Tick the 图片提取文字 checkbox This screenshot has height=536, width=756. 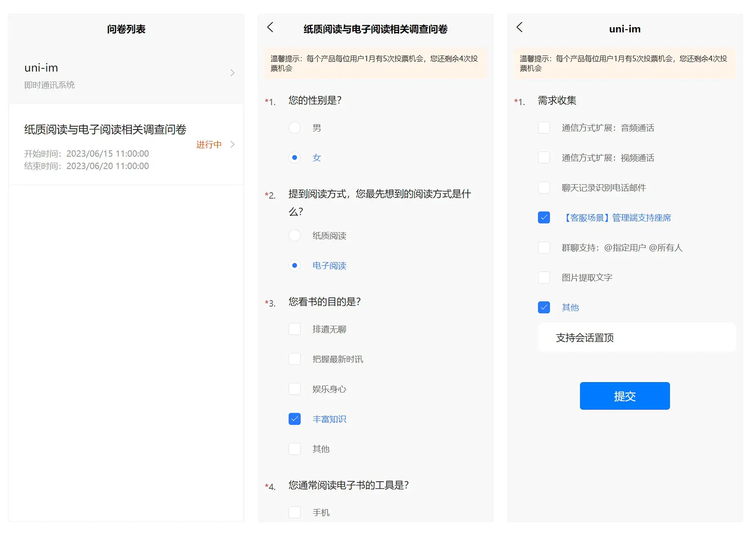click(544, 278)
